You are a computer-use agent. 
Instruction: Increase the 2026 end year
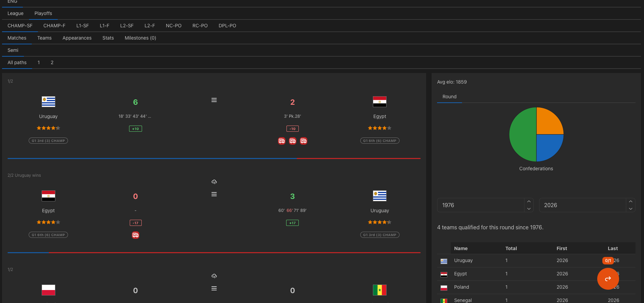631,202
